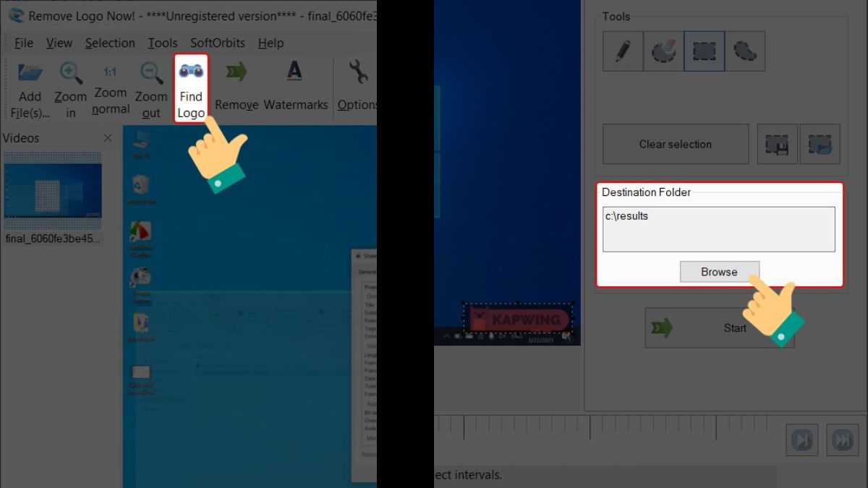The width and height of the screenshot is (868, 488).
Task: Activate the rectangular selection tool
Action: tap(705, 51)
